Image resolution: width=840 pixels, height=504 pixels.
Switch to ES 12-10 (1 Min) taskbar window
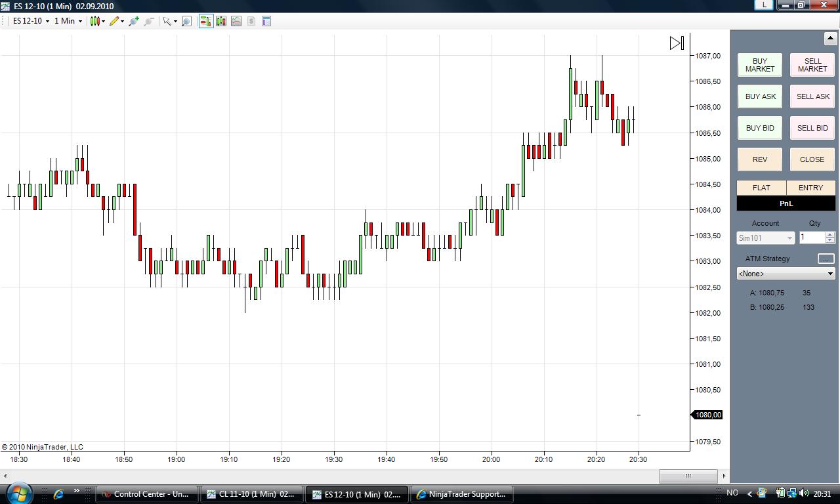(x=357, y=494)
